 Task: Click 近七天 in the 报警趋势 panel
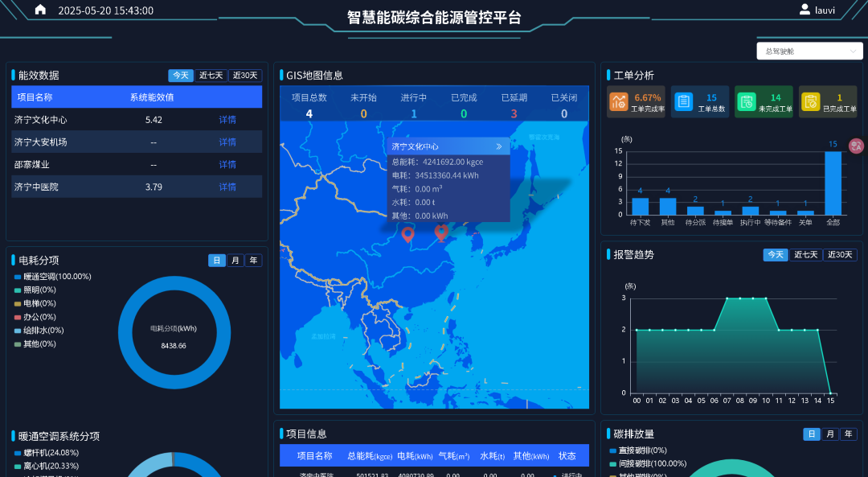pyautogui.click(x=807, y=255)
